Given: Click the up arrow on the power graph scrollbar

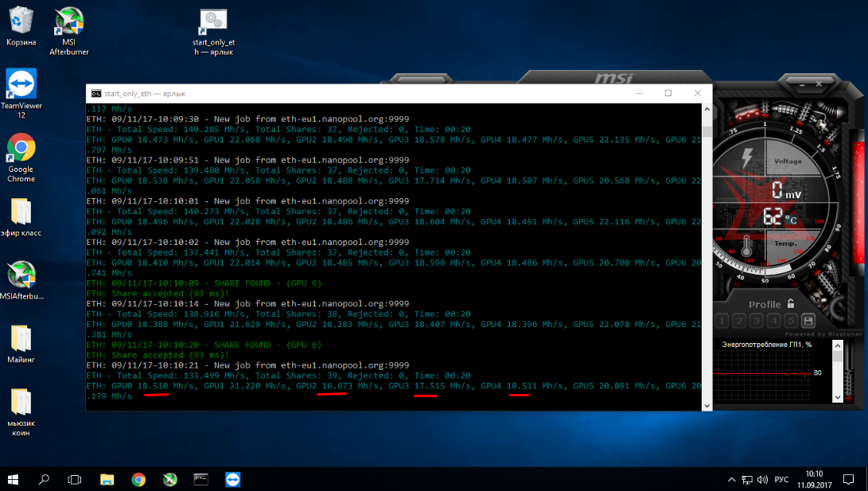Looking at the screenshot, I should tap(837, 346).
